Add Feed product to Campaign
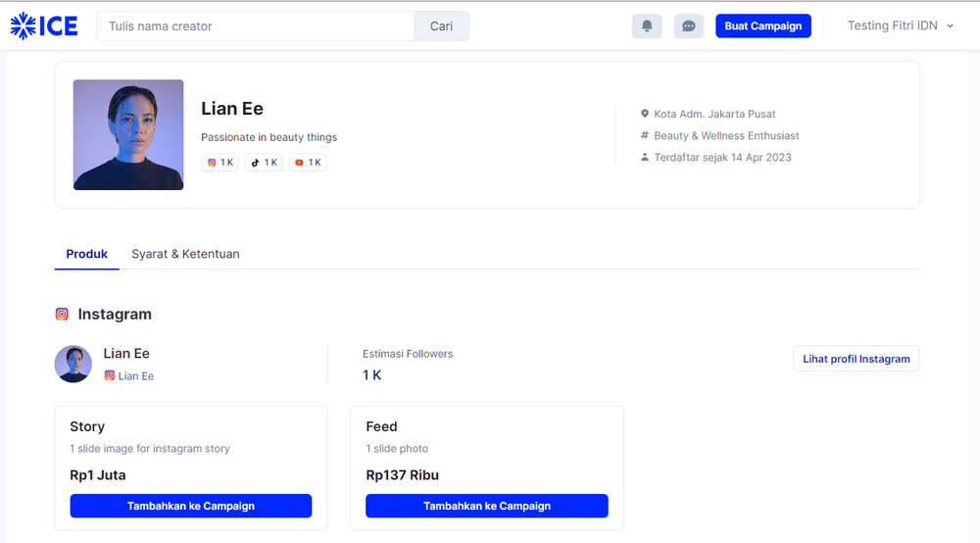This screenshot has height=543, width=980. pyautogui.click(x=487, y=506)
